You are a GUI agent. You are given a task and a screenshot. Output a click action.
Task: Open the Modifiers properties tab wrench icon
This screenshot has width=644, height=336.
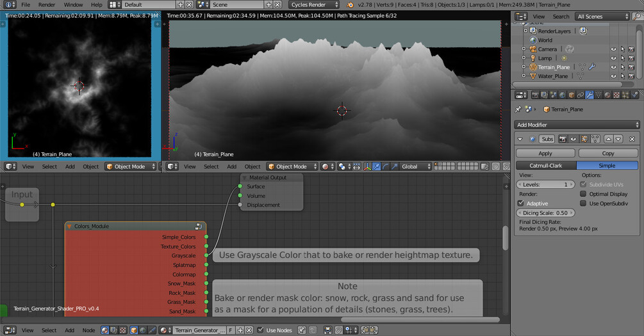tap(590, 95)
